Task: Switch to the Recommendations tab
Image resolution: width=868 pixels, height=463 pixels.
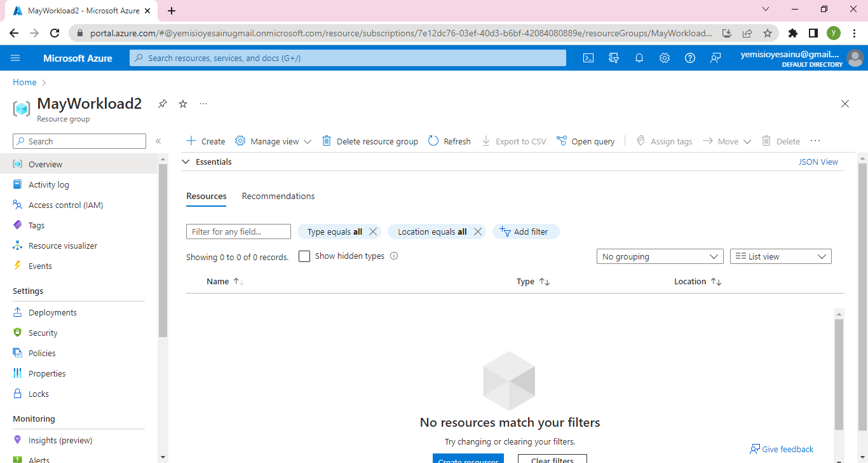Action: tap(278, 196)
